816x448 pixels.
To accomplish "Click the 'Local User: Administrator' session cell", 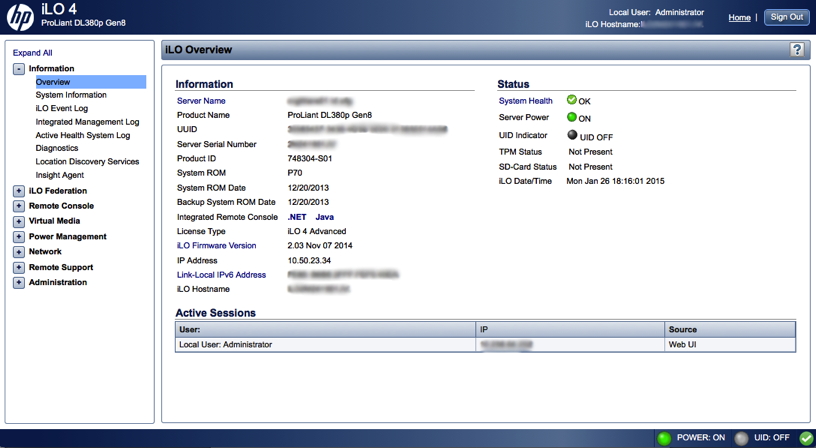I will point(326,344).
